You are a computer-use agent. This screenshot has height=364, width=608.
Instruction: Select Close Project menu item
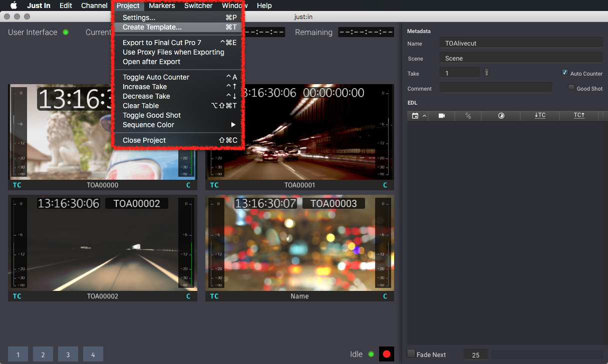(x=178, y=140)
